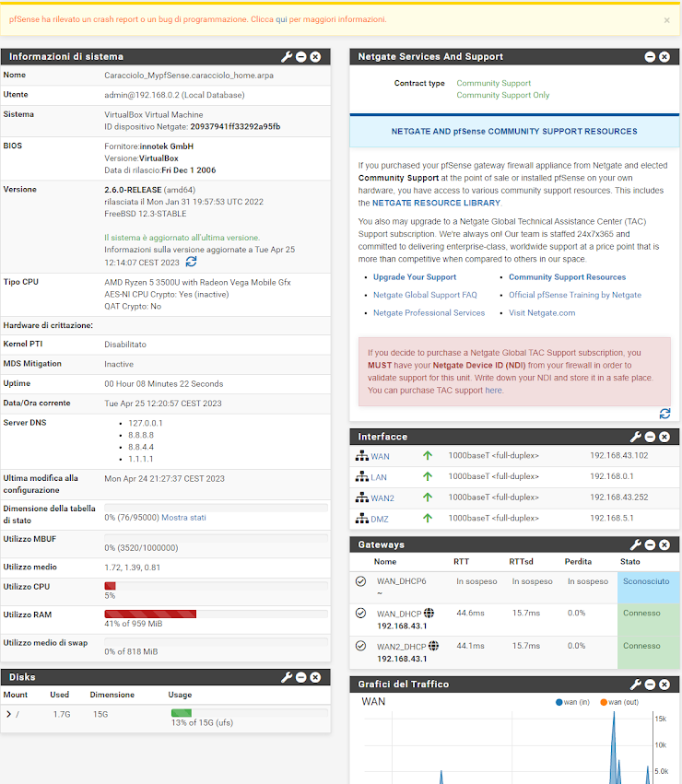Click the DMZ IP address 192.168.5.1
The height and width of the screenshot is (784, 682).
point(611,518)
